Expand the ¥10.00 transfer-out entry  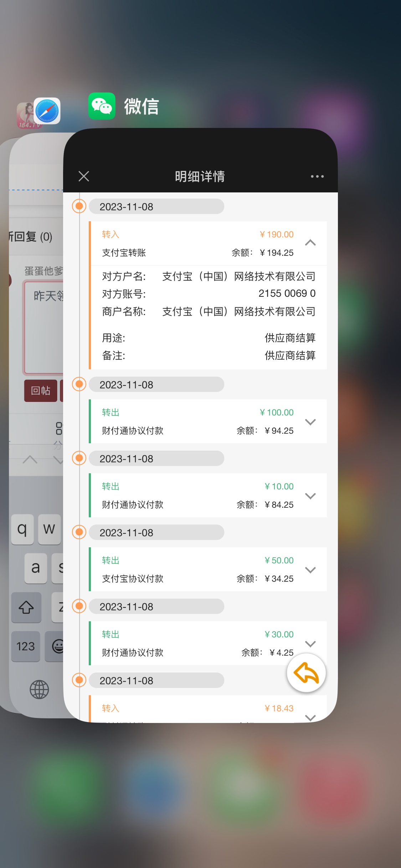310,496
